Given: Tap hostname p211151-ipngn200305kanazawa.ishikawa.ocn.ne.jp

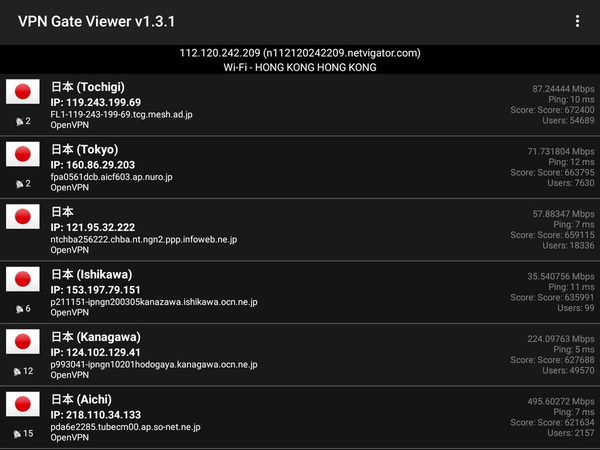Looking at the screenshot, I should tap(154, 302).
